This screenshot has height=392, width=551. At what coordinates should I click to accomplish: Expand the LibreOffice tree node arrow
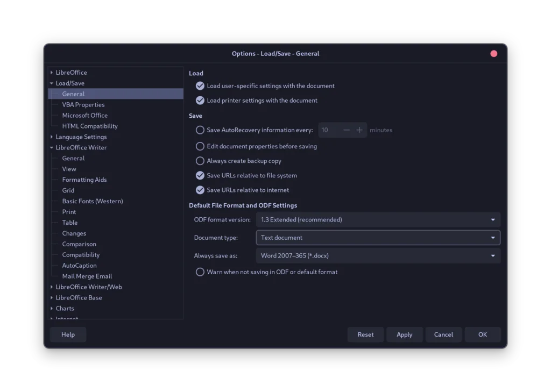52,73
